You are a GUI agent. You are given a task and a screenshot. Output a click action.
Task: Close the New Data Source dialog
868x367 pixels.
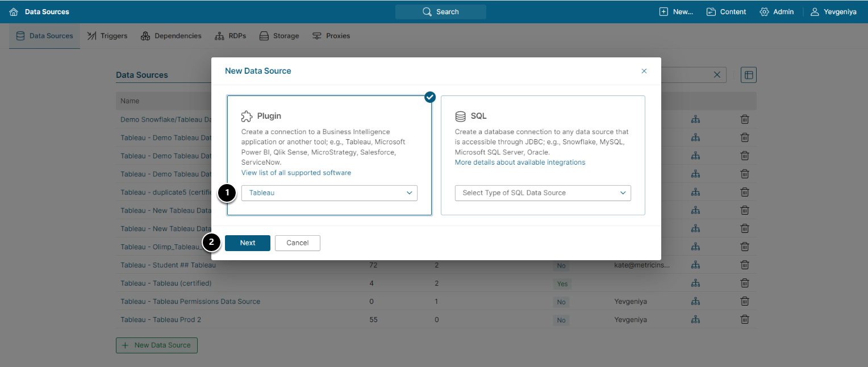pos(644,71)
